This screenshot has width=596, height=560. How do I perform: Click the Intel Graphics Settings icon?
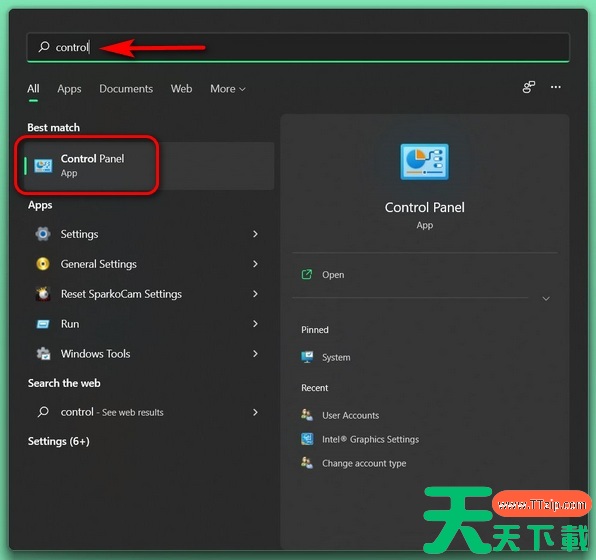[x=307, y=439]
